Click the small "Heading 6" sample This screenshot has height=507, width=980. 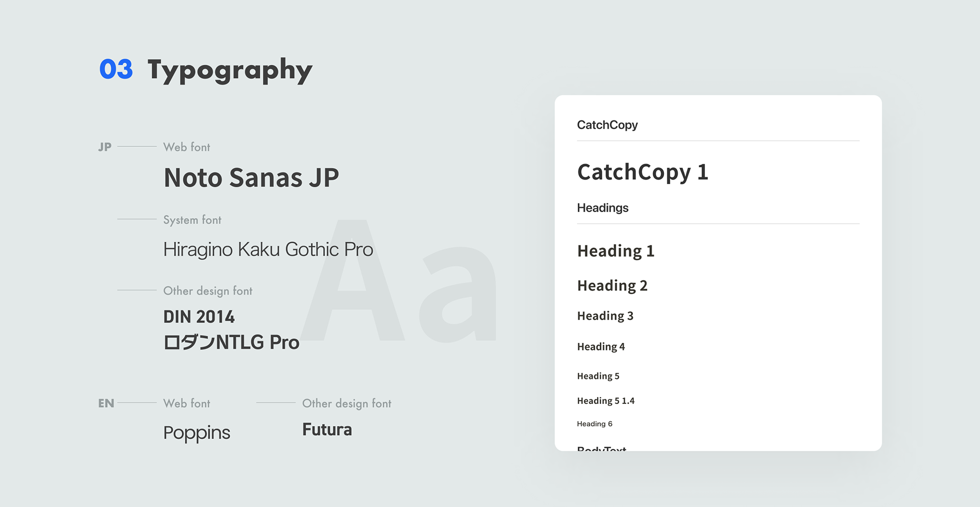[x=594, y=424]
